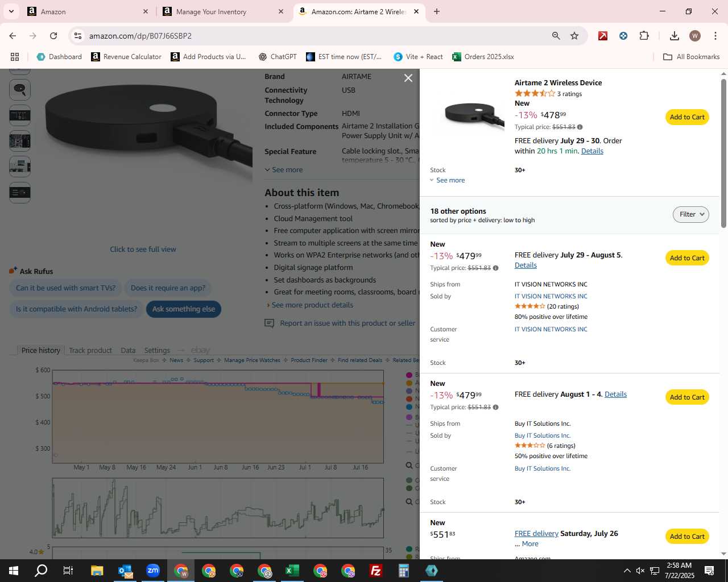Ask Rufus 'Does it require an app?'
The image size is (728, 582).
tap(168, 288)
